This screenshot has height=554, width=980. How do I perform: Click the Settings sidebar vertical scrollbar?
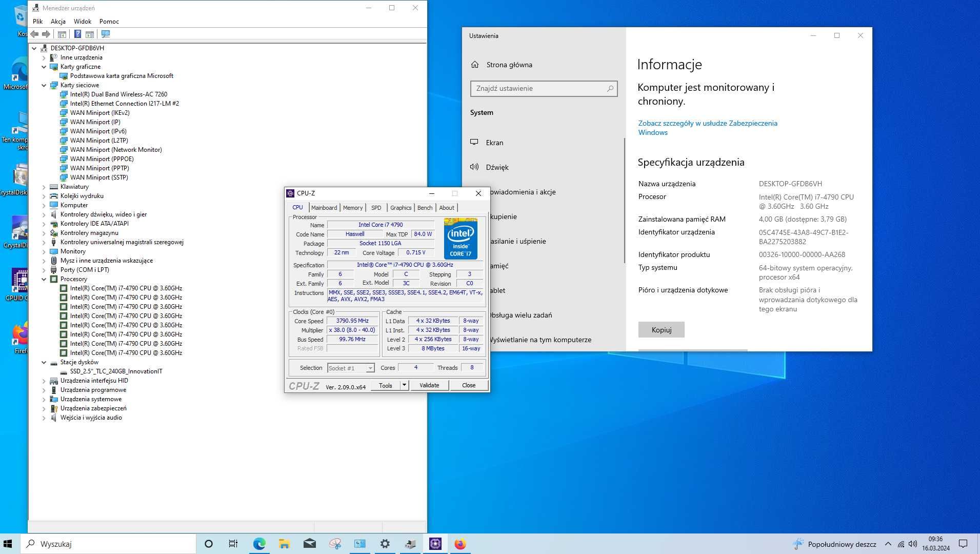624,200
